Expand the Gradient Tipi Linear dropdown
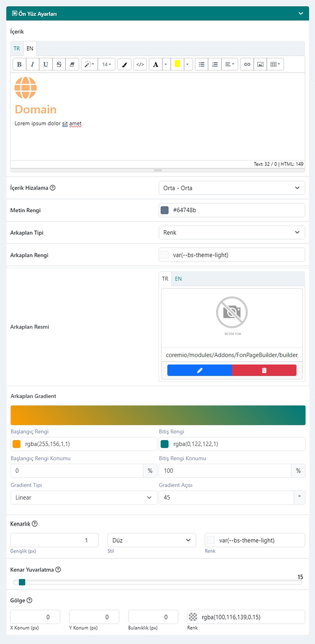Screen dimensions: 315x644 click(84, 498)
